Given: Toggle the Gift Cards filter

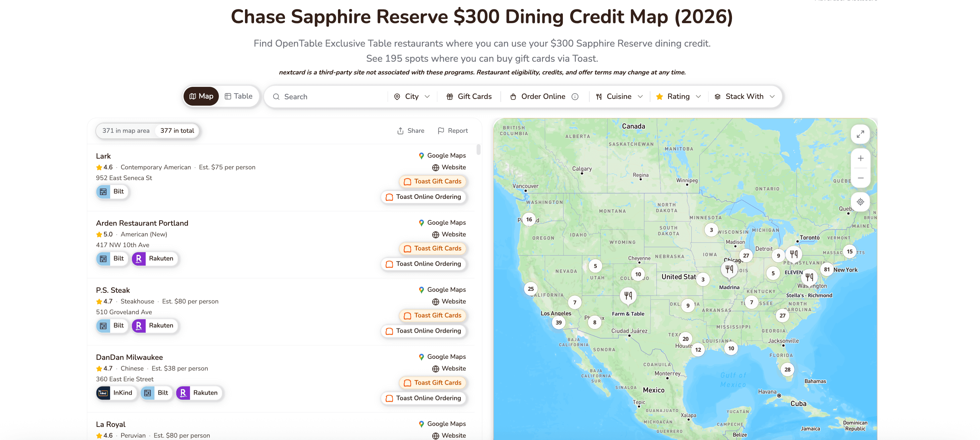Looking at the screenshot, I should (469, 97).
